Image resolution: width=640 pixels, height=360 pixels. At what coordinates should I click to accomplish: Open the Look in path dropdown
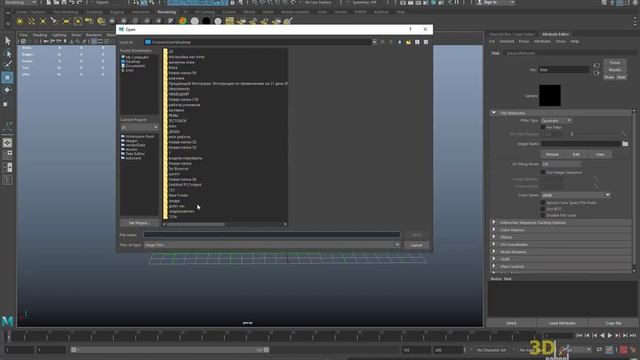pos(374,42)
